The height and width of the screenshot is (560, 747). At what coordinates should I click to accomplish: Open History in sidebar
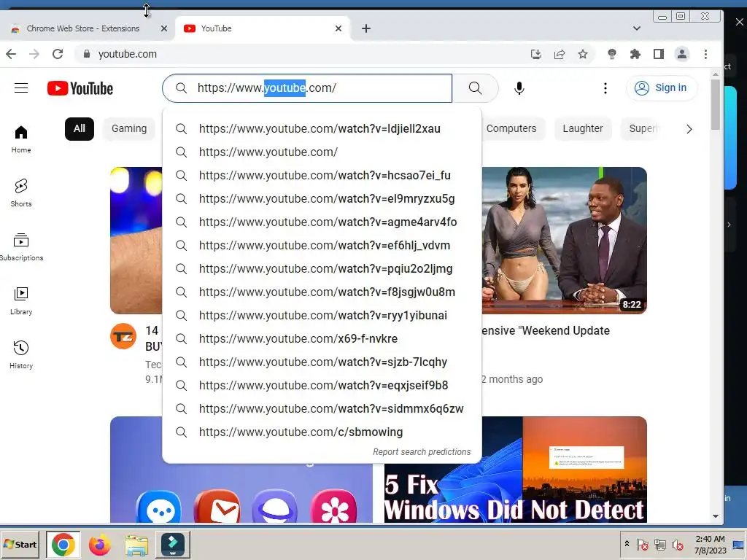click(21, 355)
